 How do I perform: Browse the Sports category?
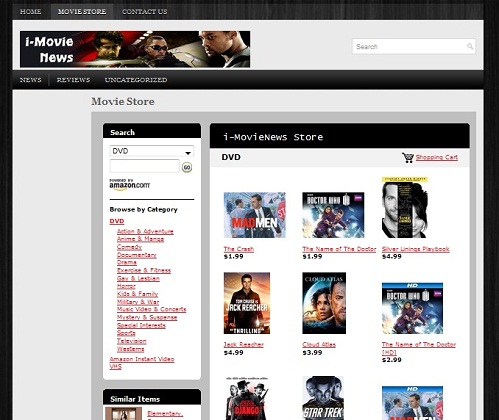[126, 333]
